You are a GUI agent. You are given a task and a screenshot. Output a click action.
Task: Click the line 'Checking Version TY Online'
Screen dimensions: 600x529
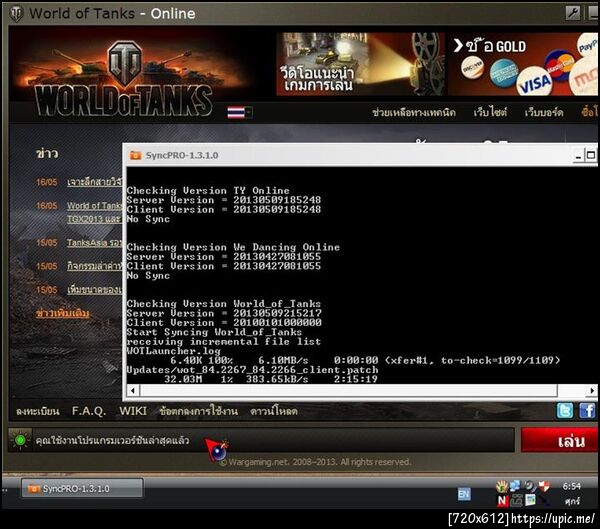tap(208, 190)
